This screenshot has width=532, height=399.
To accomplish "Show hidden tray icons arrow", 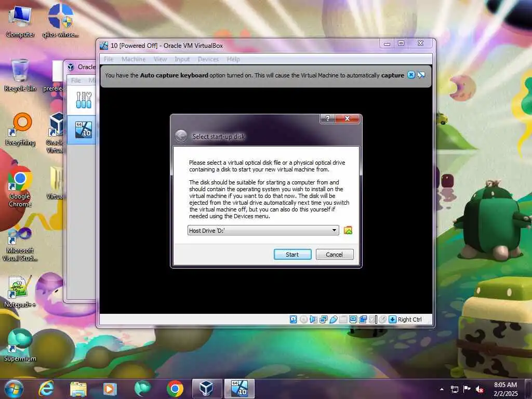I will pos(442,389).
